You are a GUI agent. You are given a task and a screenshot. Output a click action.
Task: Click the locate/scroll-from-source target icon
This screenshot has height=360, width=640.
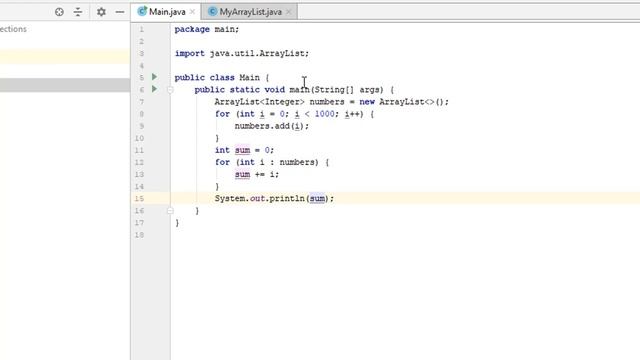(x=59, y=12)
